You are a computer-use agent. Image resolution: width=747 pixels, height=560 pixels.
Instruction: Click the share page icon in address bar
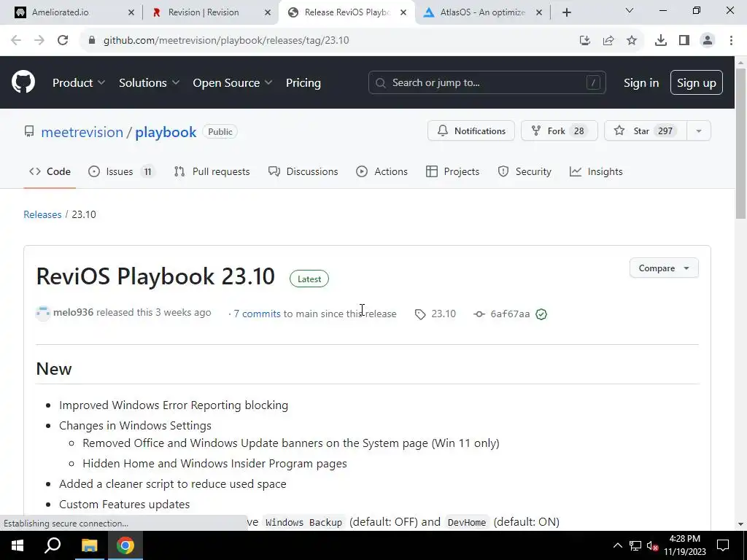[x=608, y=40]
